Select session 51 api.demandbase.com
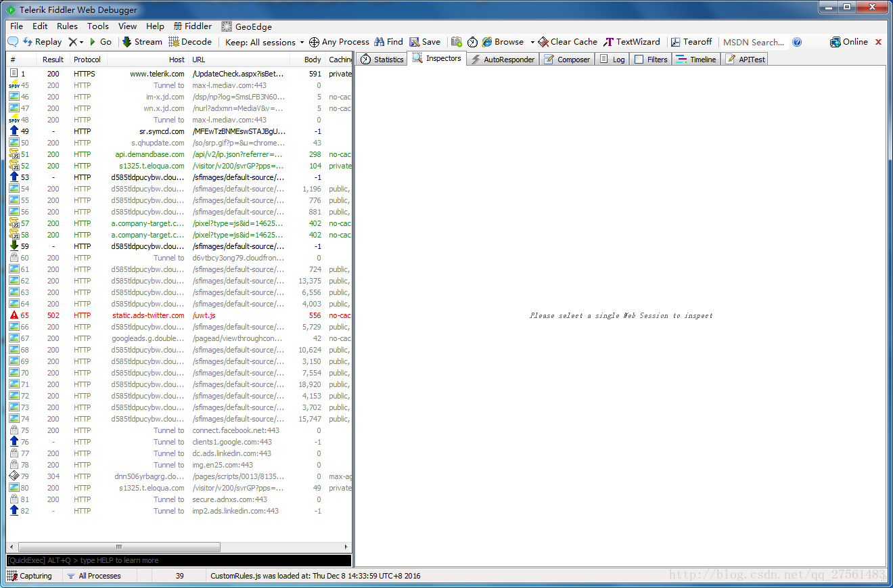 (179, 154)
